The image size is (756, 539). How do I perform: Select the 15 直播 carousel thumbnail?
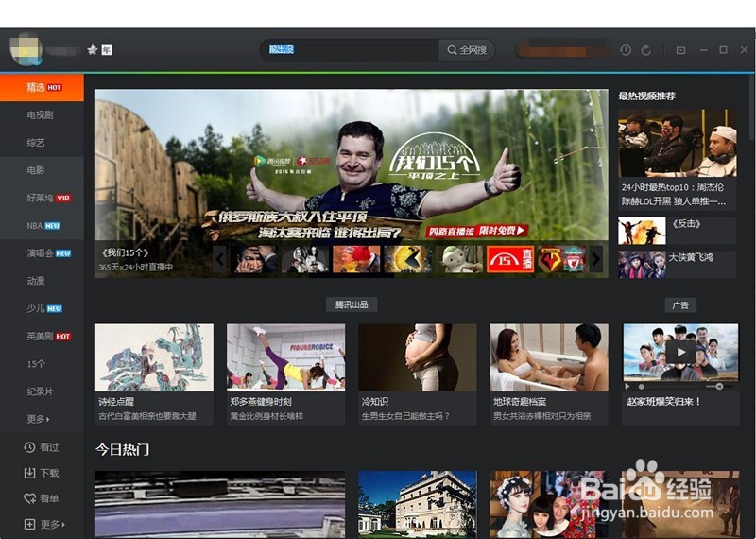(x=510, y=259)
